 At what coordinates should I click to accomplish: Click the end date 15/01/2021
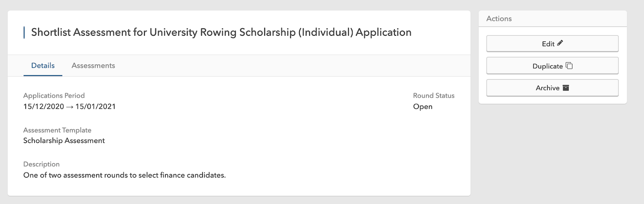tap(95, 106)
